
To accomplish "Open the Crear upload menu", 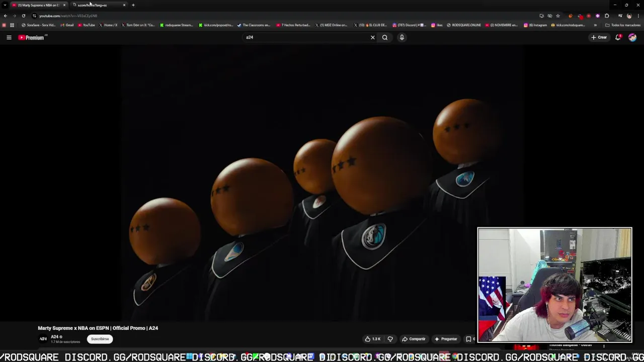I will [599, 37].
